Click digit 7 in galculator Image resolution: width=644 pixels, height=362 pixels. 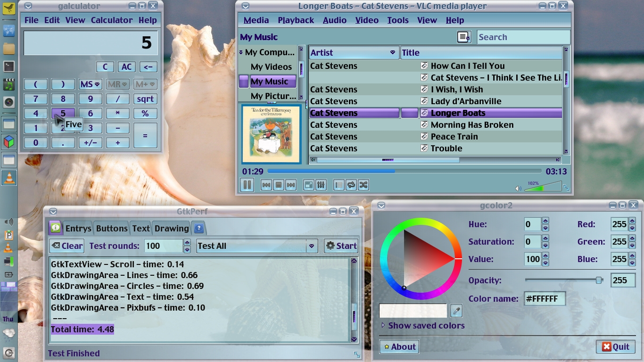pyautogui.click(x=36, y=99)
